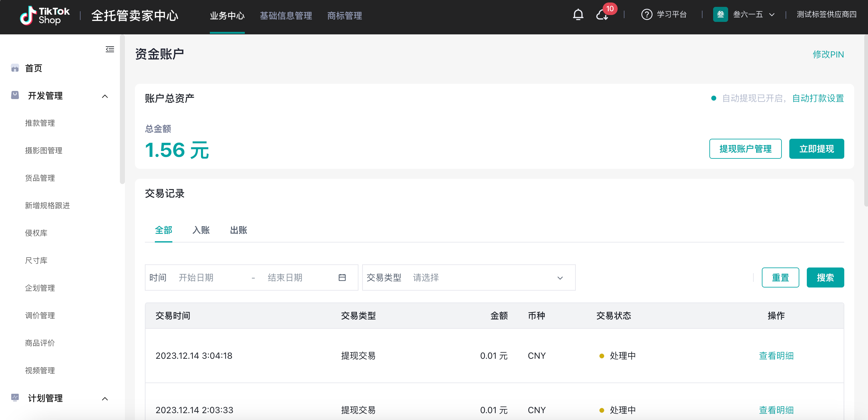Open 企划管理 in the sidebar

[x=40, y=288]
